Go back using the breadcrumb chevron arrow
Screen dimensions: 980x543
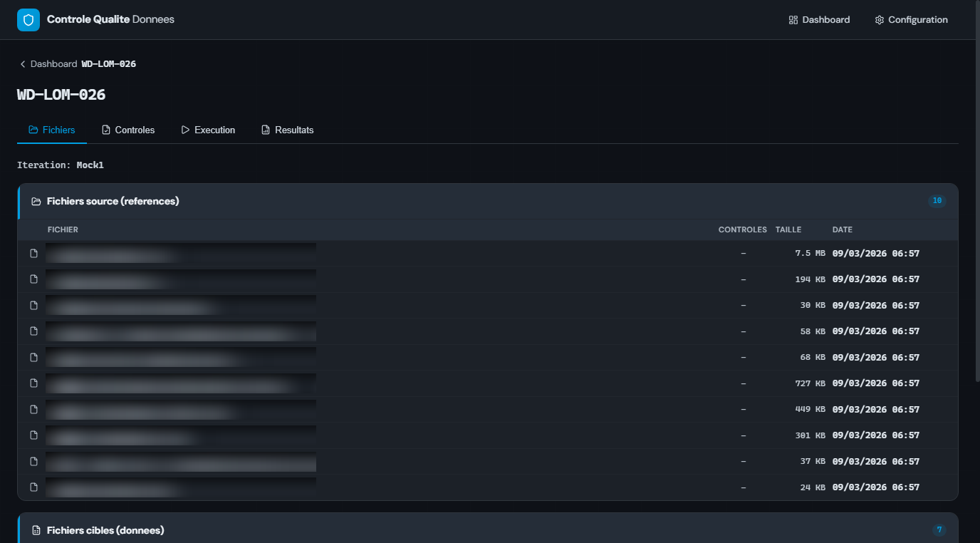[23, 64]
